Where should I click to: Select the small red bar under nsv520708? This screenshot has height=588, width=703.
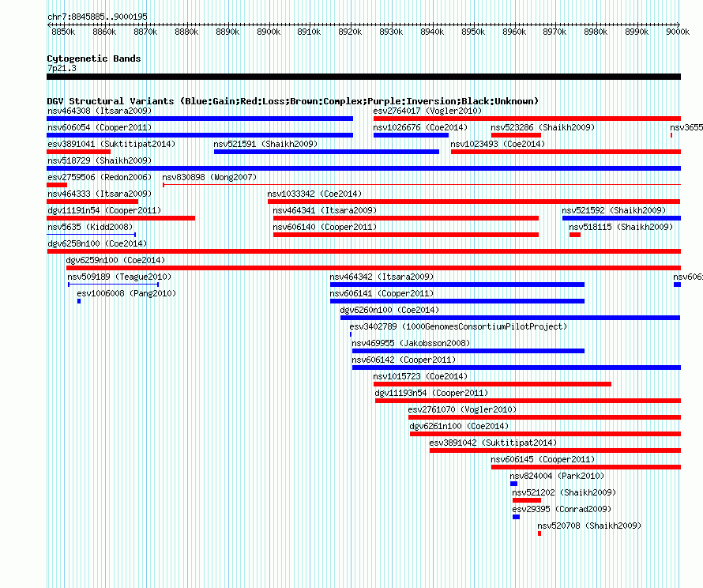(539, 533)
